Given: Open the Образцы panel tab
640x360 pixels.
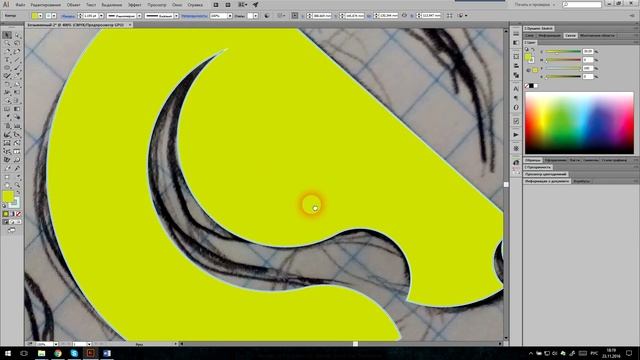Looking at the screenshot, I should point(532,160).
